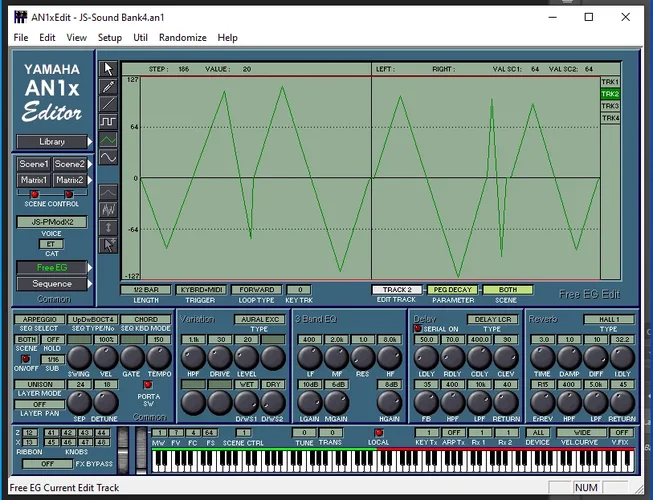The width and height of the screenshot is (653, 500).
Task: Open the Edit menu
Action: tap(47, 37)
